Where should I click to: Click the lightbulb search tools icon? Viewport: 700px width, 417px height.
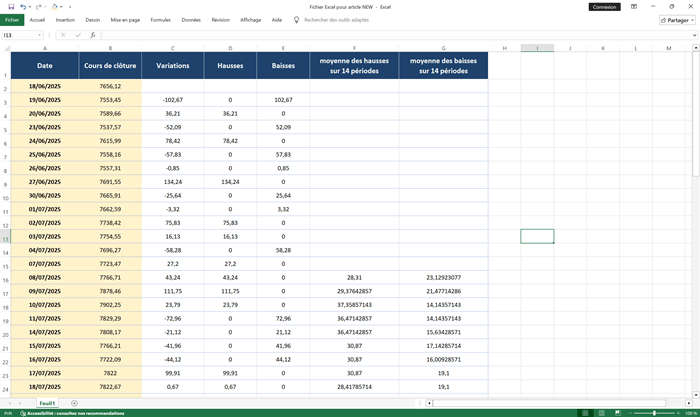pos(296,19)
